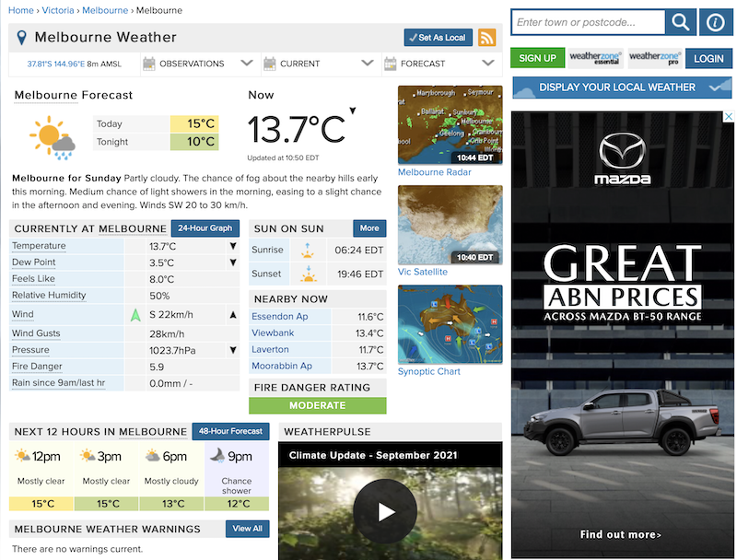Click the sunrise icon in Sun panel
This screenshot has width=737, height=560.
[x=307, y=251]
